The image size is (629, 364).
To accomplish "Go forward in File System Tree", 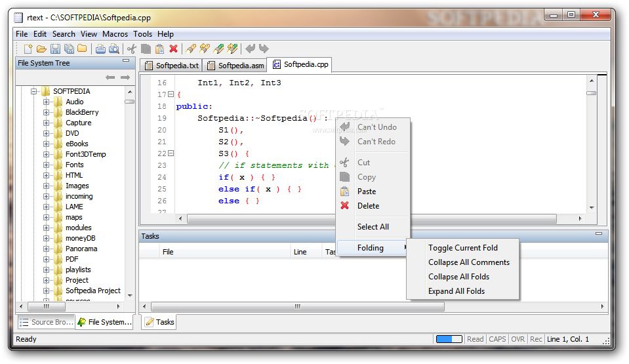I will [125, 77].
